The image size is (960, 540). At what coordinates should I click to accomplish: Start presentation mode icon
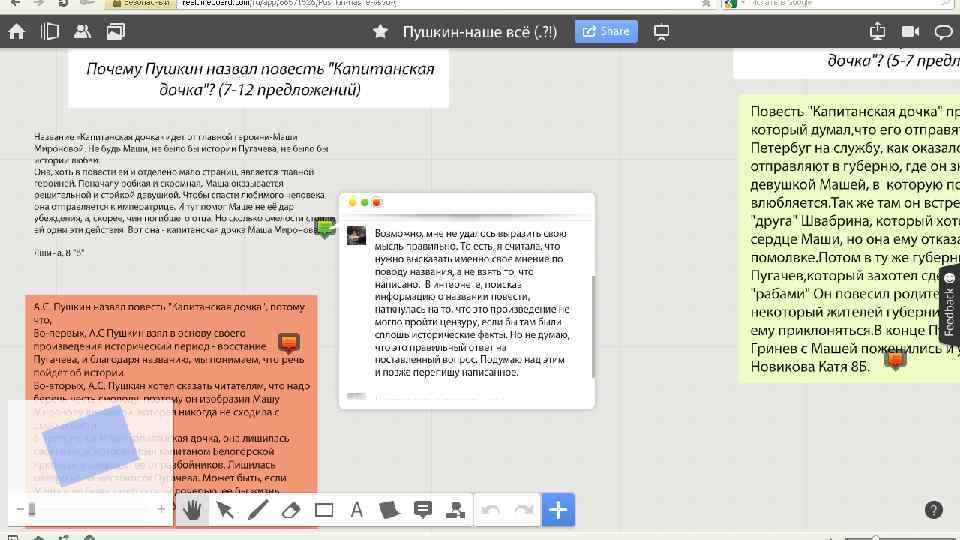tap(661, 32)
